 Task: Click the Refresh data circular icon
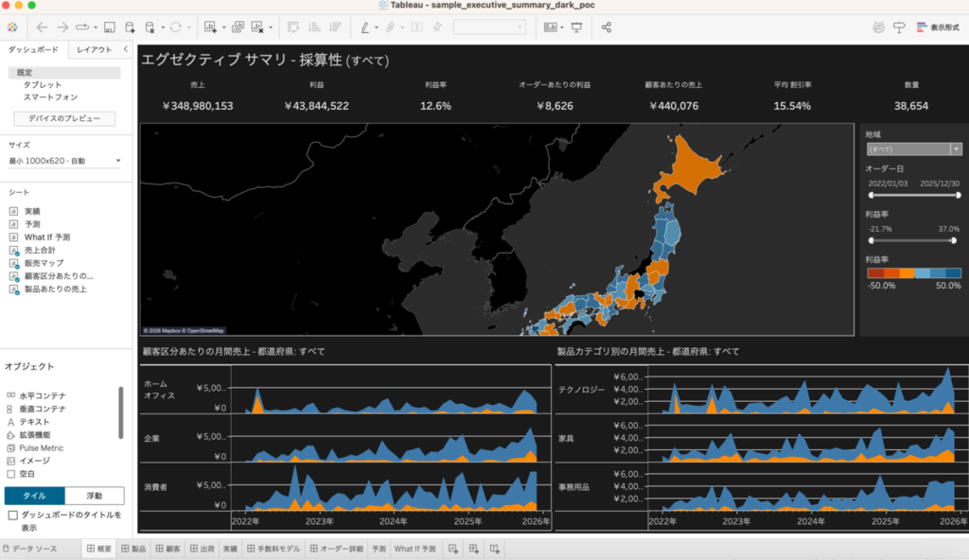(x=175, y=27)
